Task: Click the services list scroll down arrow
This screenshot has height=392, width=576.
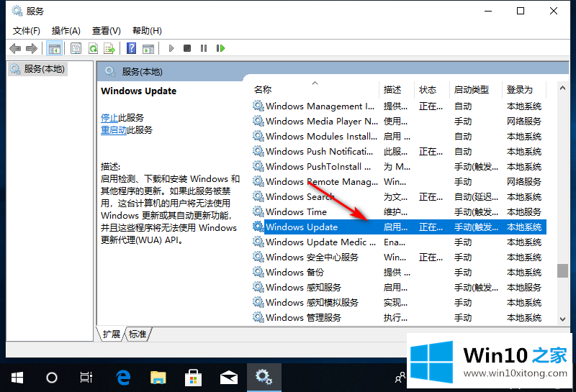Action: pyautogui.click(x=562, y=319)
